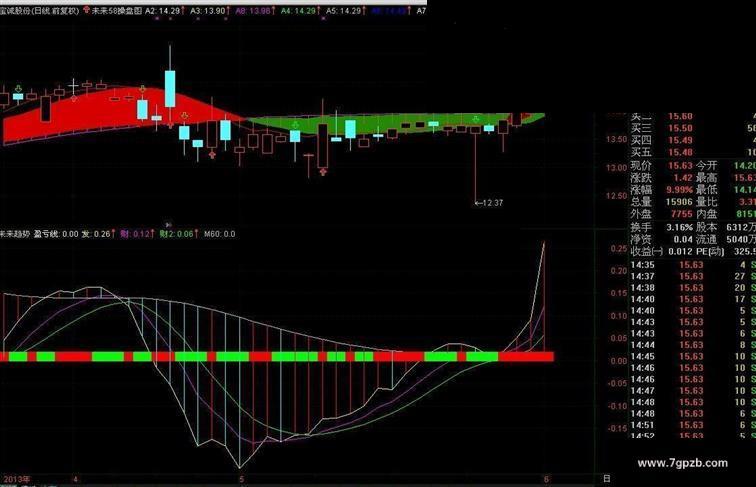Click the 2013年 date axis label
The image size is (756, 487).
pyautogui.click(x=16, y=479)
